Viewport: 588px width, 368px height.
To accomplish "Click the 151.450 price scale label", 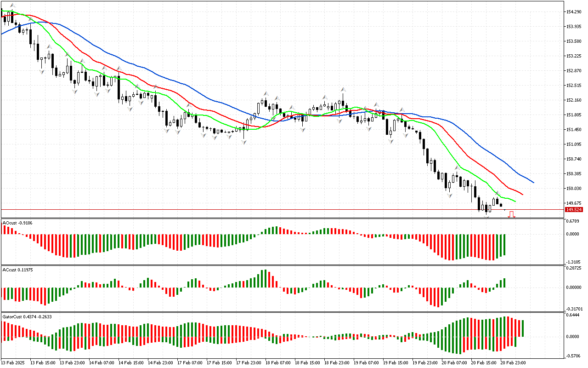I will tap(573, 129).
